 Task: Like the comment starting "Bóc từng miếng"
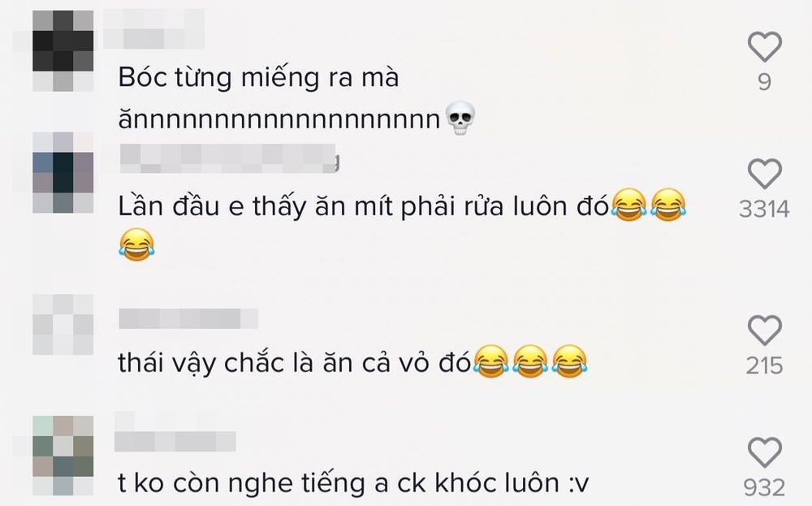coord(764,46)
